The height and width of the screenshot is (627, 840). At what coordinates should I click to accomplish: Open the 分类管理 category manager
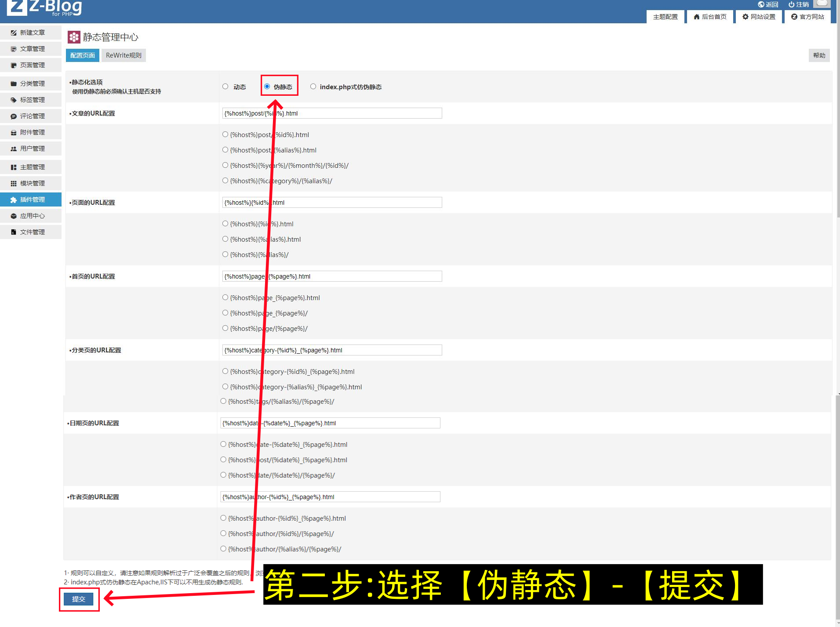(x=31, y=83)
